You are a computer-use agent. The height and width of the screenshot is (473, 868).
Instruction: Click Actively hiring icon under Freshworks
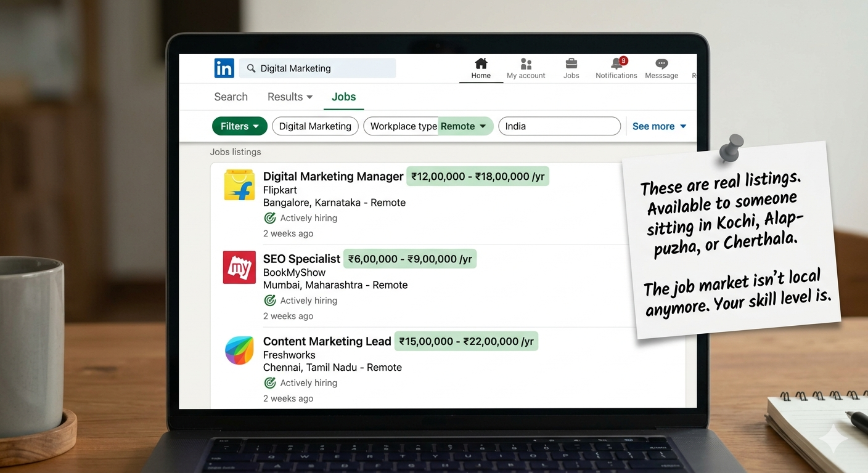pos(270,383)
